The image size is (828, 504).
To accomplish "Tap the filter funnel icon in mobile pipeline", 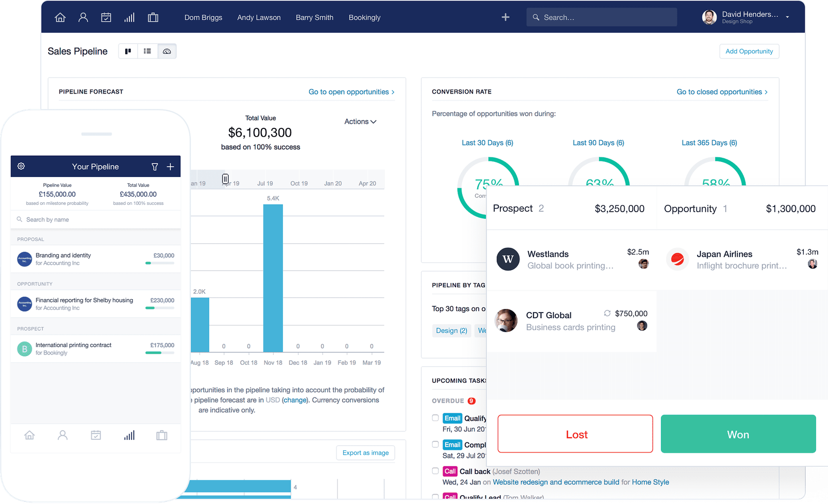I will [x=155, y=167].
